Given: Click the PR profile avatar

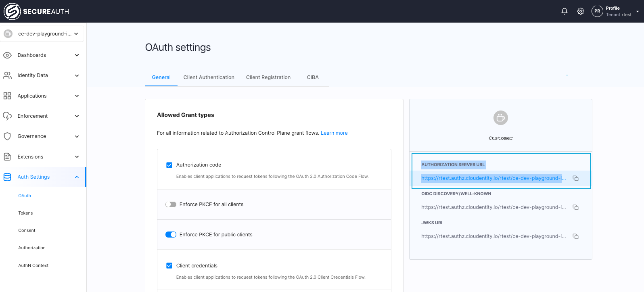Looking at the screenshot, I should point(597,11).
